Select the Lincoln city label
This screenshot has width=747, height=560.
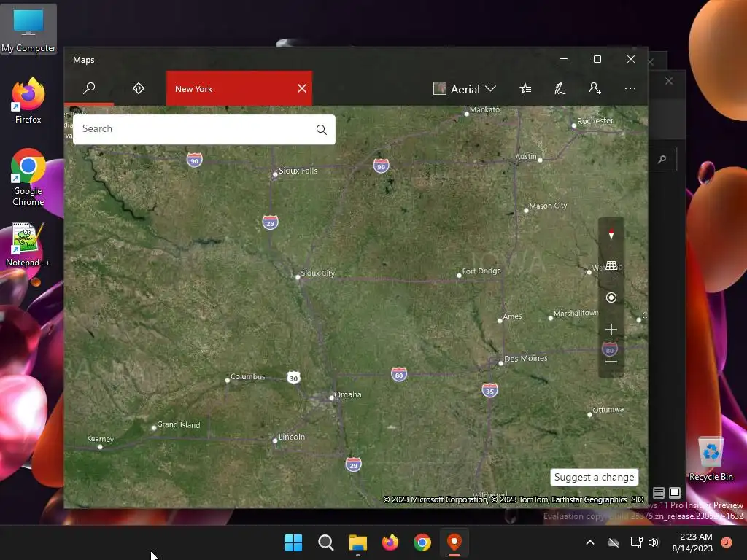(291, 437)
